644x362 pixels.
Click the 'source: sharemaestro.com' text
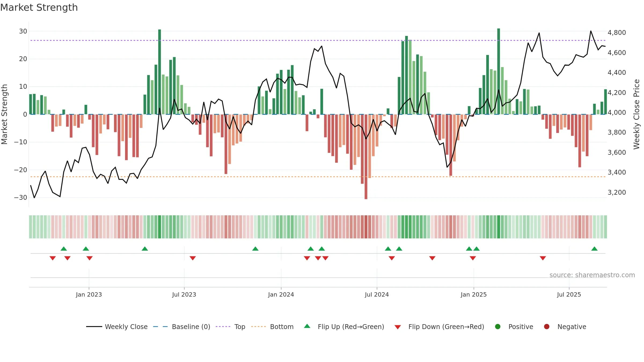[x=592, y=275]
